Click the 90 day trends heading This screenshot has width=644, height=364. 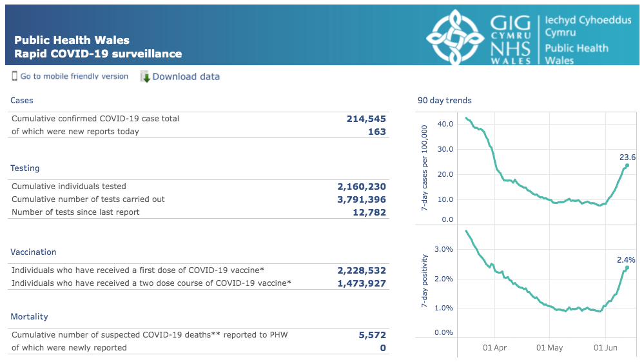[444, 100]
